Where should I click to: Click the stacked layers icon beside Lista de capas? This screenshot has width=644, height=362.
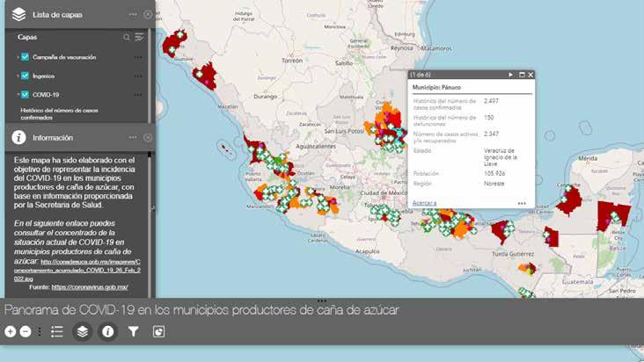(x=18, y=14)
